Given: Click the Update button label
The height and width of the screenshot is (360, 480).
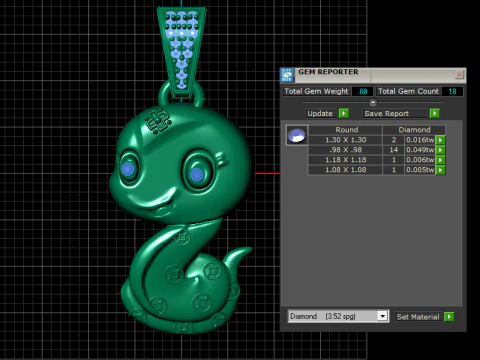Looking at the screenshot, I should pos(320,113).
